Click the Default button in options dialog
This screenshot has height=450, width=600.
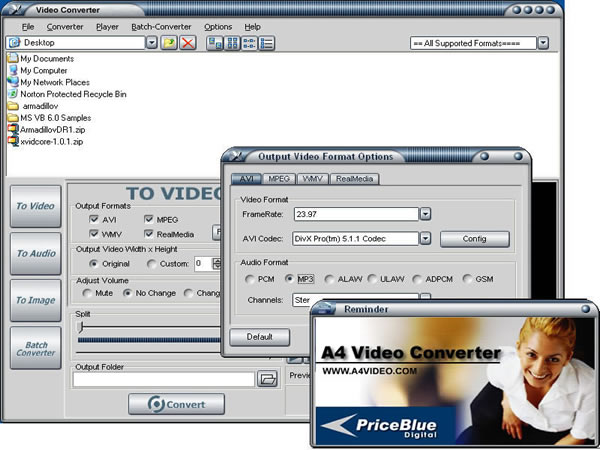pos(259,337)
